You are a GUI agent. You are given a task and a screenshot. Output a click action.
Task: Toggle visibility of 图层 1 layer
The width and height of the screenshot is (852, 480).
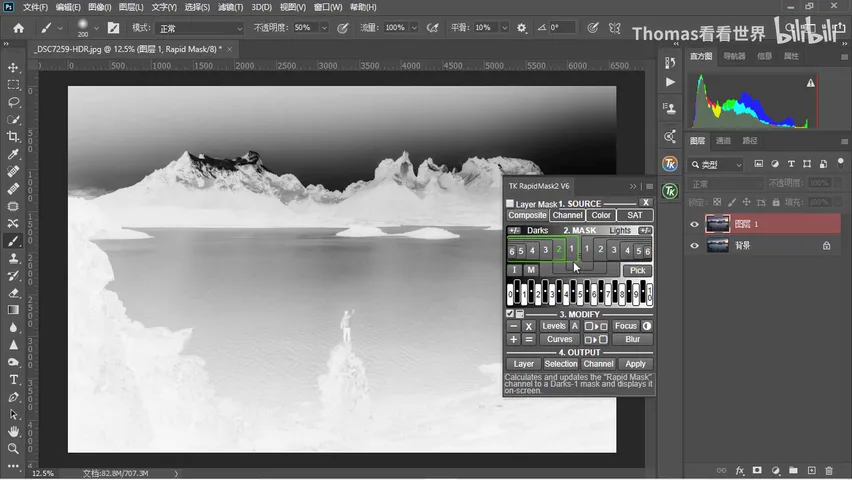pos(694,224)
